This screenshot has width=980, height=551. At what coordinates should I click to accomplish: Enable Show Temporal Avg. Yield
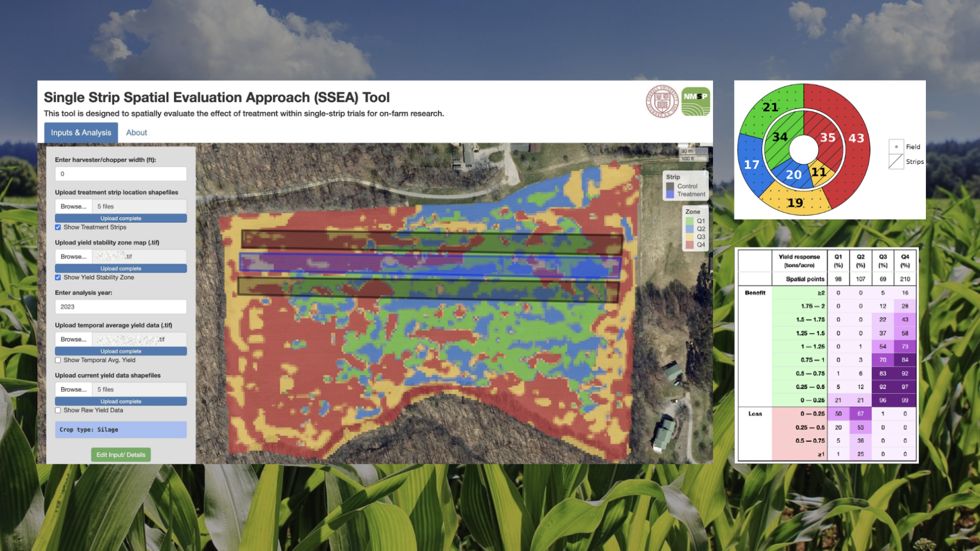58,360
